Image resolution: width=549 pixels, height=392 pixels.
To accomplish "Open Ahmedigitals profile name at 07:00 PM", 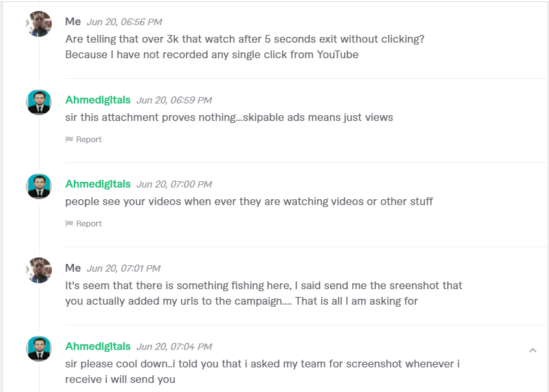I will (x=98, y=184).
